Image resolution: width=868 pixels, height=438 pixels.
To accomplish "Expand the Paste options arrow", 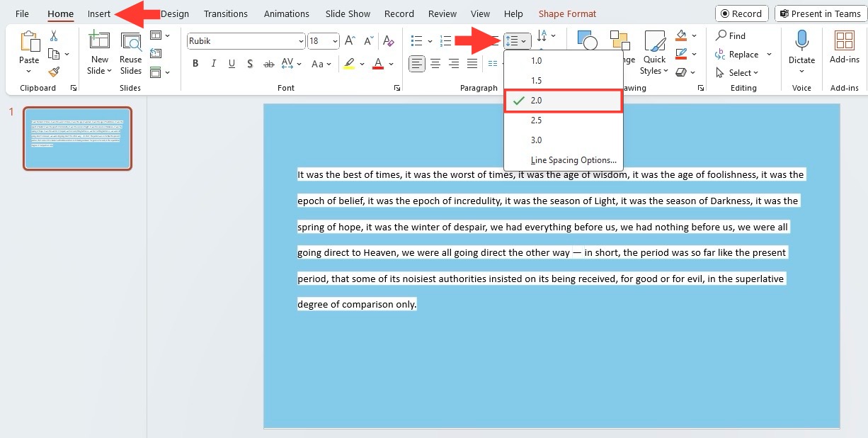I will 29,71.
